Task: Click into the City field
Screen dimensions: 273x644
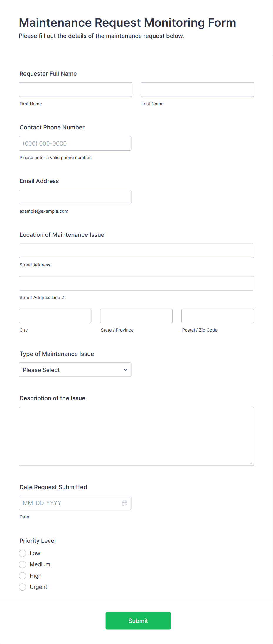Action: (55, 316)
